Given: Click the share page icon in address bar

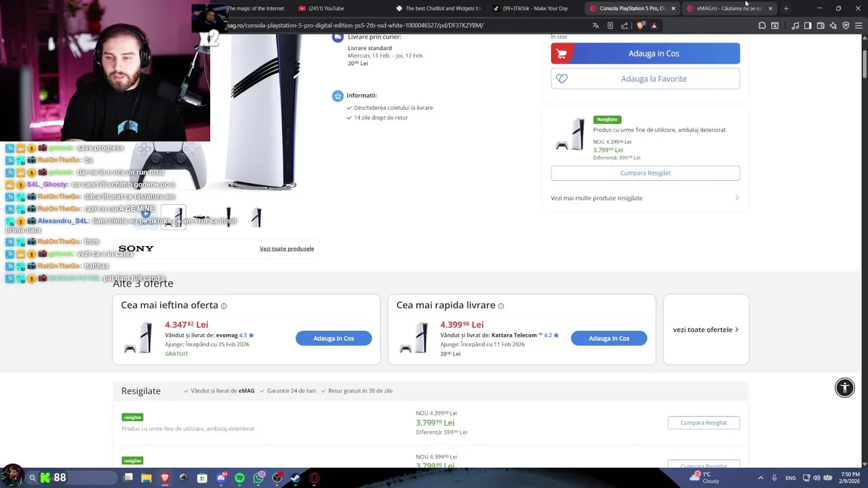Looking at the screenshot, I should (x=625, y=26).
